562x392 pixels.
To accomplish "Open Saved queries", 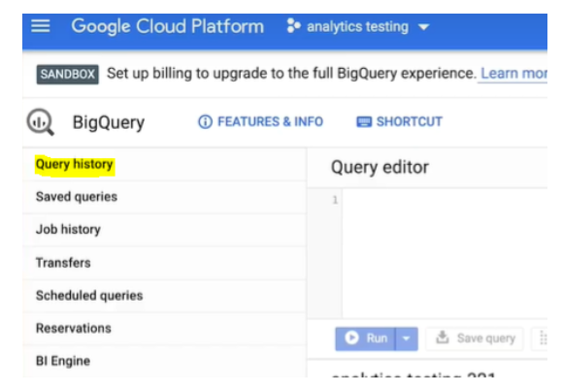I will click(164, 197).
